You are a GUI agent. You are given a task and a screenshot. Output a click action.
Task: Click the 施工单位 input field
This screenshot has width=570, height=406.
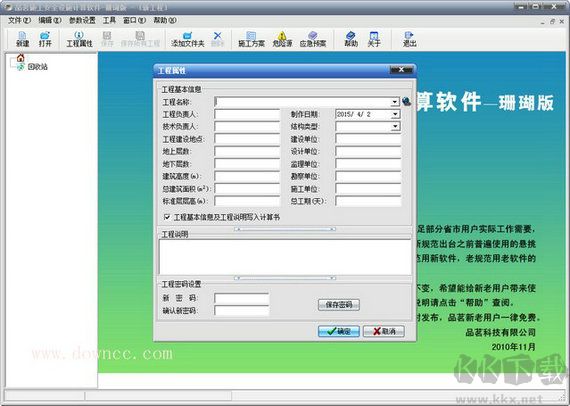pyautogui.click(x=368, y=188)
